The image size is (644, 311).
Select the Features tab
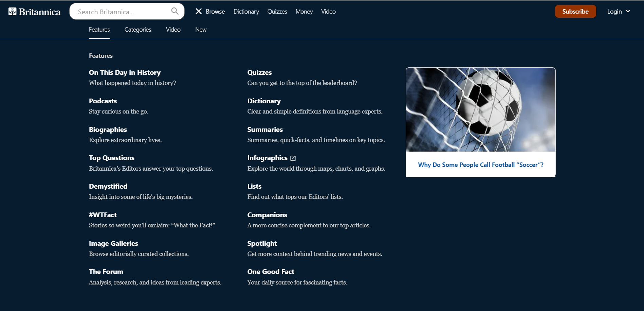(99, 30)
